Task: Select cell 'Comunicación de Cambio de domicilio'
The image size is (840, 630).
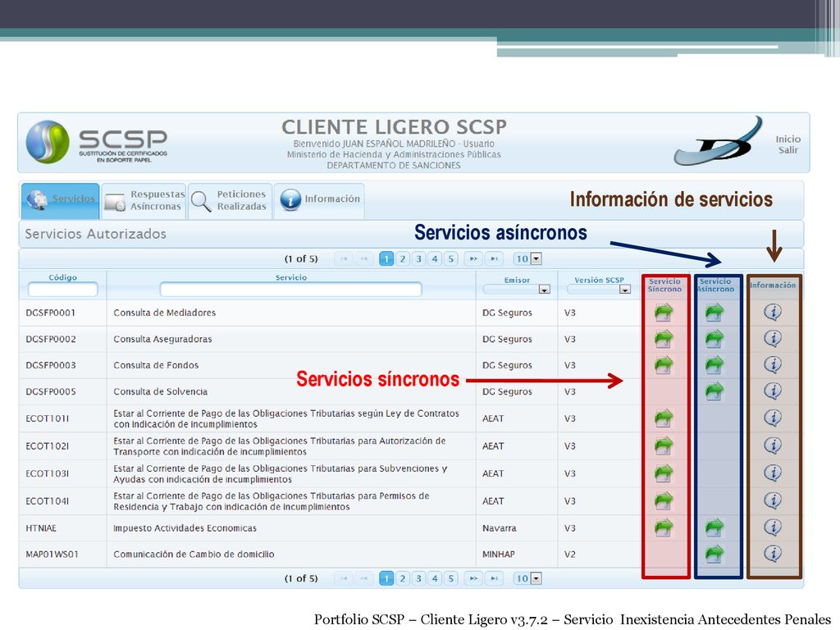Action: [x=194, y=555]
